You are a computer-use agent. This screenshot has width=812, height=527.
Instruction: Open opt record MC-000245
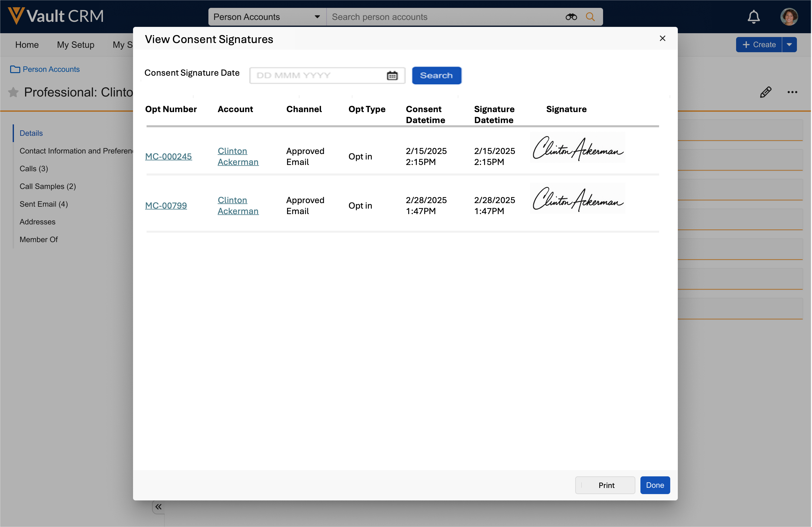pyautogui.click(x=168, y=157)
